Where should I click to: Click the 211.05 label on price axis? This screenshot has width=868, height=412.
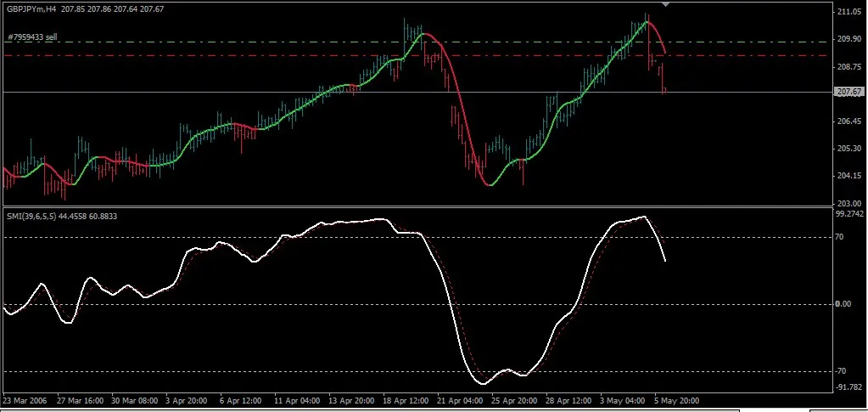(x=848, y=12)
